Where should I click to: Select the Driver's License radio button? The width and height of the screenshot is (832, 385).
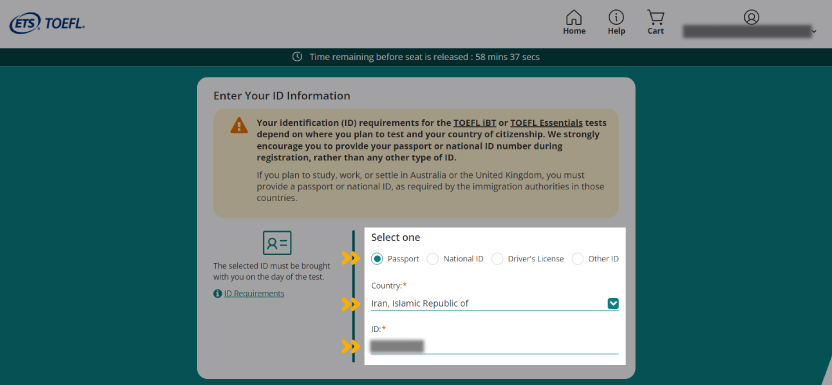(497, 259)
